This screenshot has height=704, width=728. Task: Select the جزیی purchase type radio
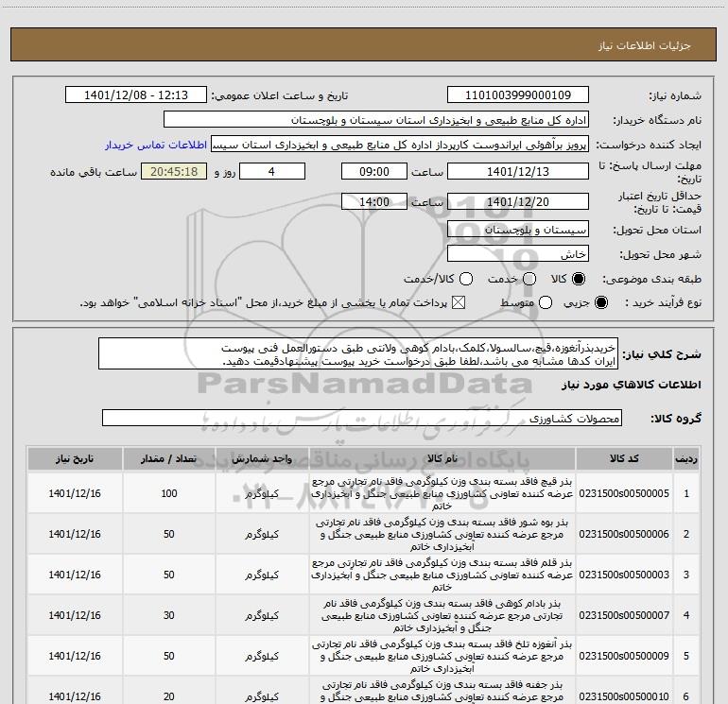coord(600,302)
